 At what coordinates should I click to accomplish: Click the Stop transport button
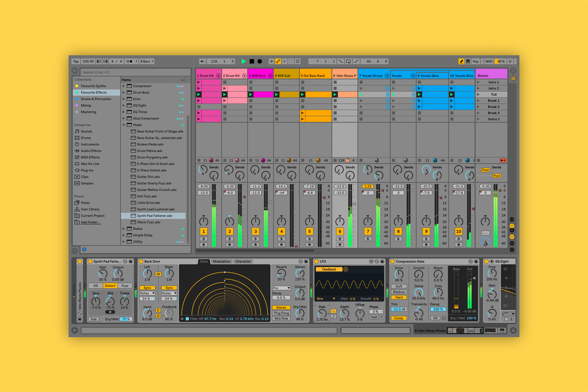[x=252, y=61]
